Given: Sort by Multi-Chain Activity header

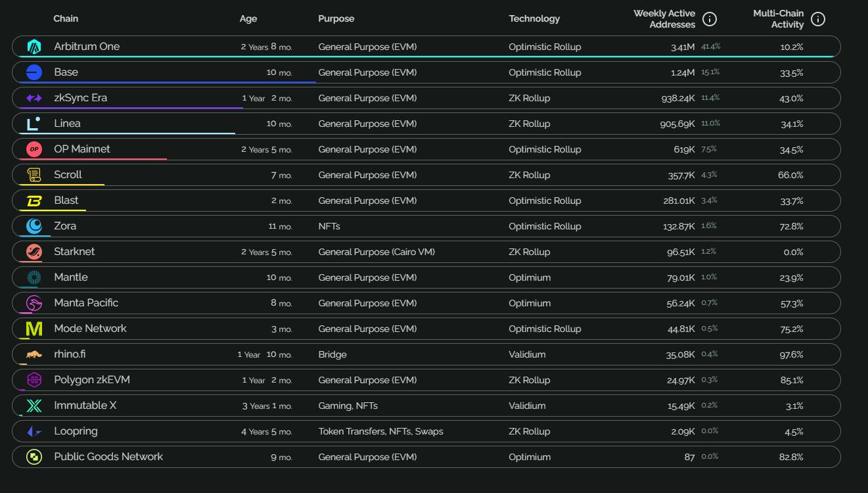Looking at the screenshot, I should (x=779, y=18).
